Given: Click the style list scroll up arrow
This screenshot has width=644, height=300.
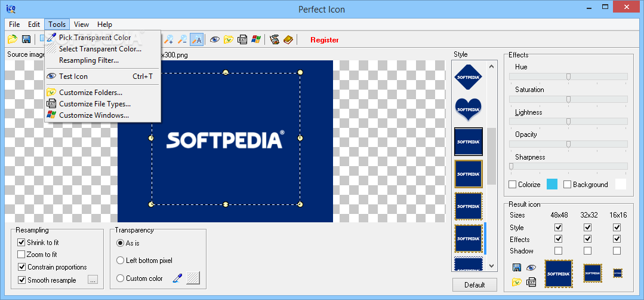Looking at the screenshot, I should 492,66.
